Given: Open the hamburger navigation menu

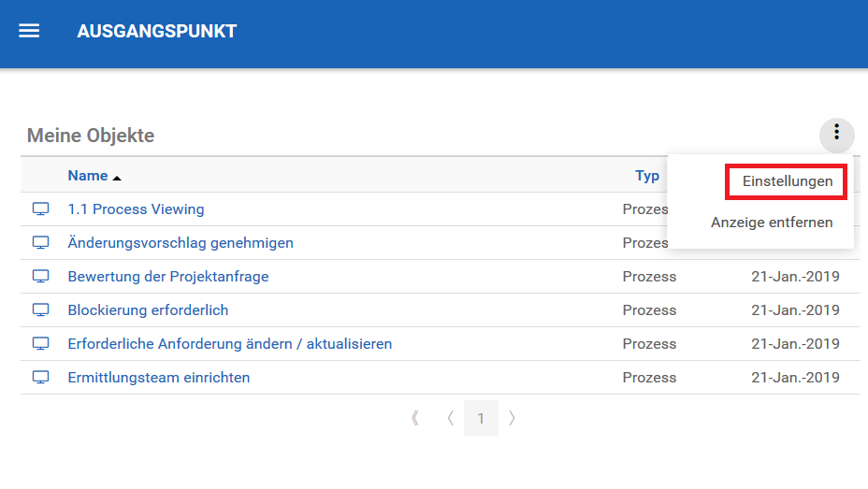Looking at the screenshot, I should click(30, 31).
